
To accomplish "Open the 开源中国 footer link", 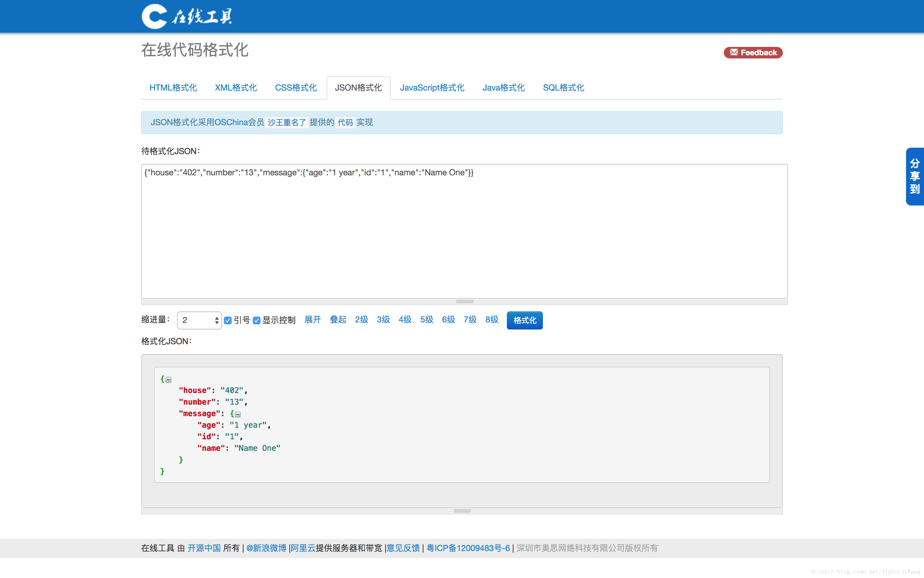I will pyautogui.click(x=204, y=548).
